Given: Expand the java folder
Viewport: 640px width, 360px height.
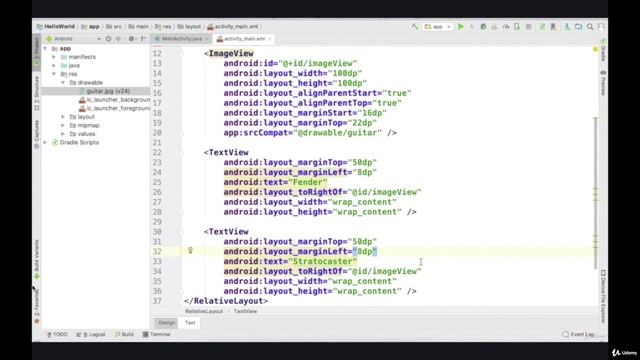Looking at the screenshot, I should point(54,66).
